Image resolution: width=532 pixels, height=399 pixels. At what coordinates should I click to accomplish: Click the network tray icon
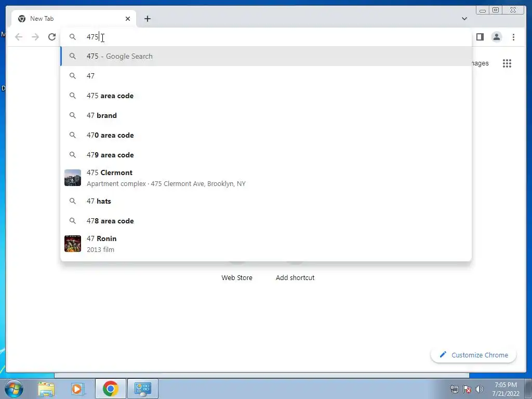click(454, 389)
